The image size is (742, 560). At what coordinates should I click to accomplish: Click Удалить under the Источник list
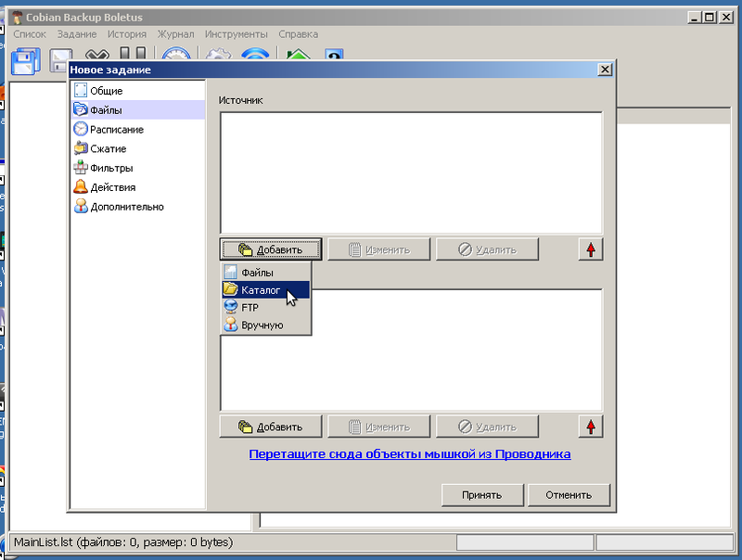click(488, 249)
